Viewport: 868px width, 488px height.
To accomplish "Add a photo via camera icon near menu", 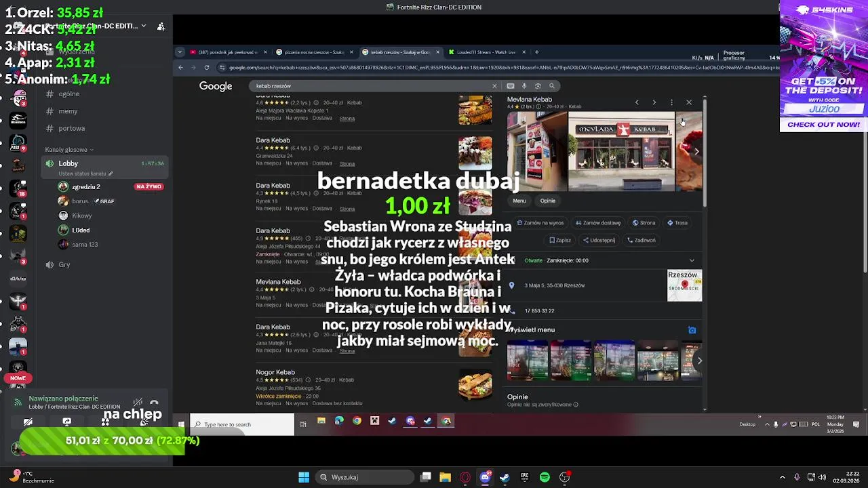I will tap(692, 330).
